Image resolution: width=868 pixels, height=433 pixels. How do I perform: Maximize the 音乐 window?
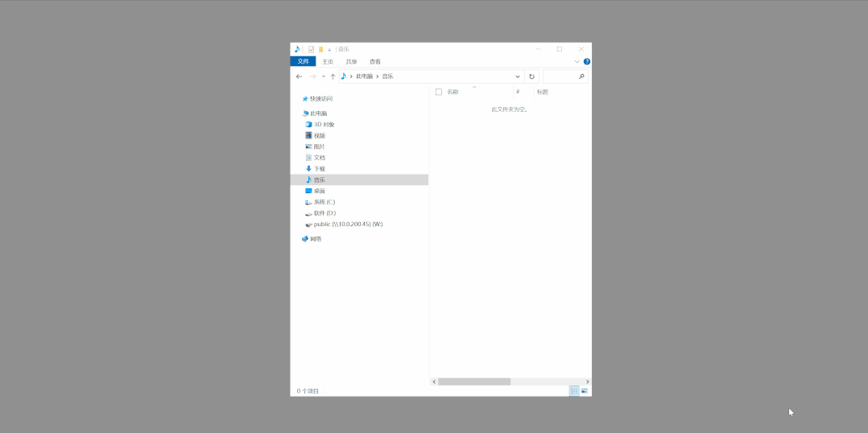[560, 49]
